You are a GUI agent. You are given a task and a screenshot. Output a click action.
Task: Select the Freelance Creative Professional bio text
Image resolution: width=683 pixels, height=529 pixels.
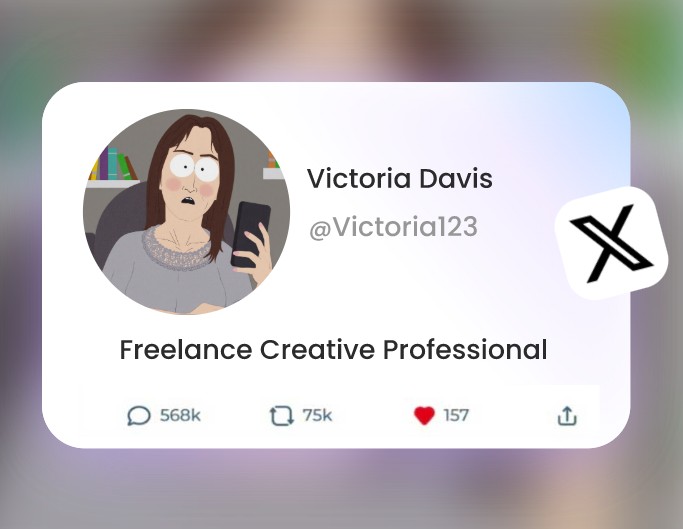click(x=333, y=350)
